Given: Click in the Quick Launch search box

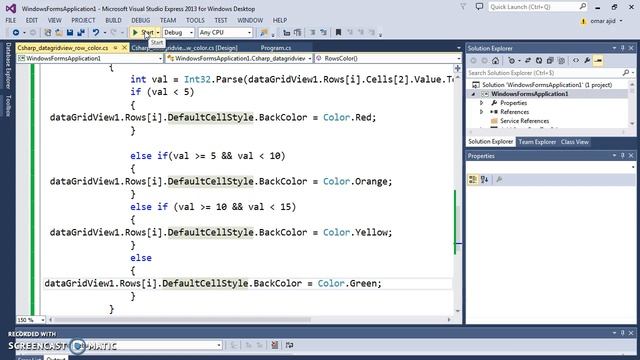Looking at the screenshot, I should (537, 7).
